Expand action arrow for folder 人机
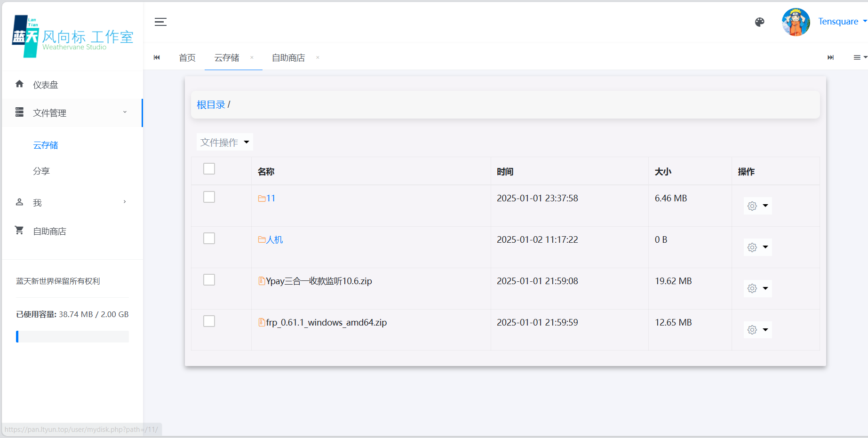868x438 pixels. pos(765,247)
